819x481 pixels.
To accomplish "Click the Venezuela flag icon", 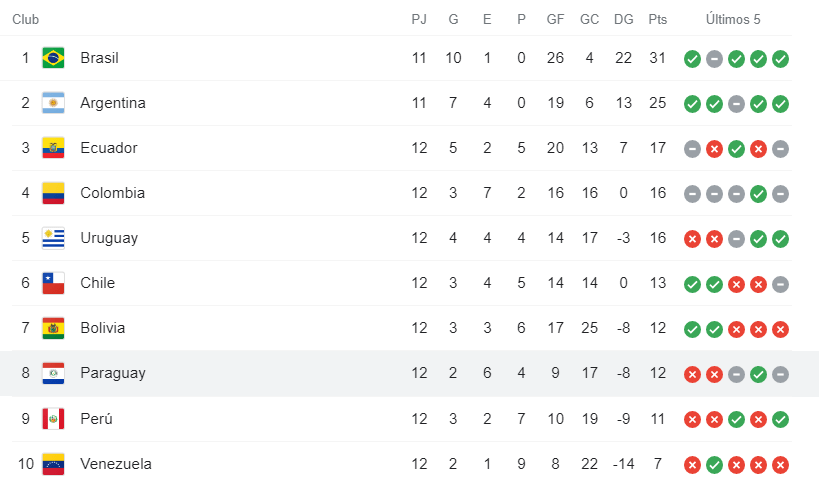I will [x=53, y=463].
